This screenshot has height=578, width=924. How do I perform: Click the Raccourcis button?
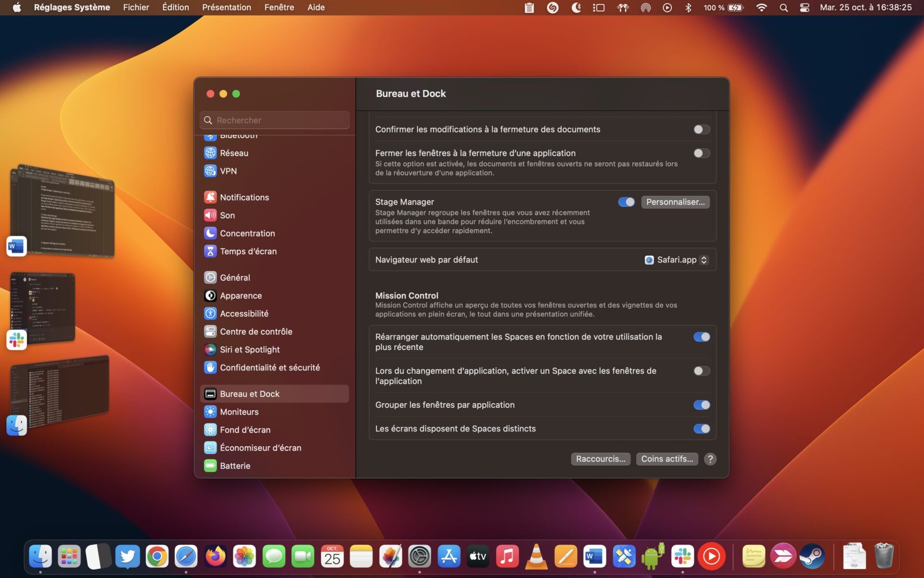[x=601, y=459]
